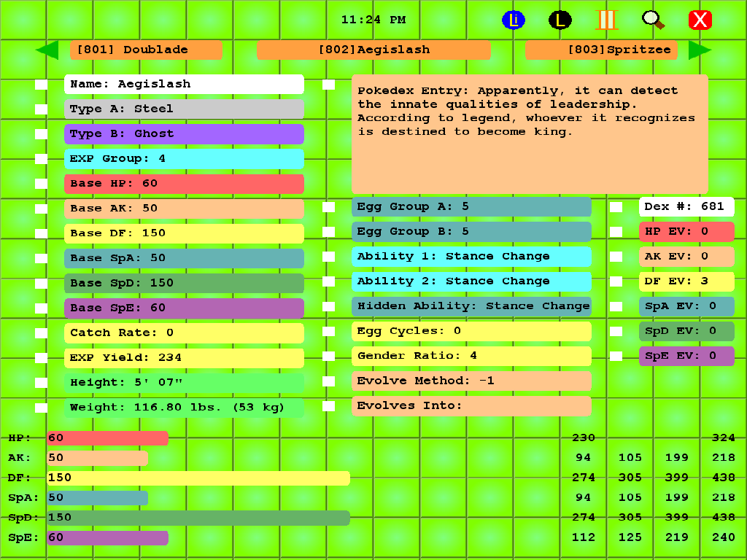This screenshot has width=747, height=560.
Task: Edit the HP EV: 0 field
Action: point(686,231)
